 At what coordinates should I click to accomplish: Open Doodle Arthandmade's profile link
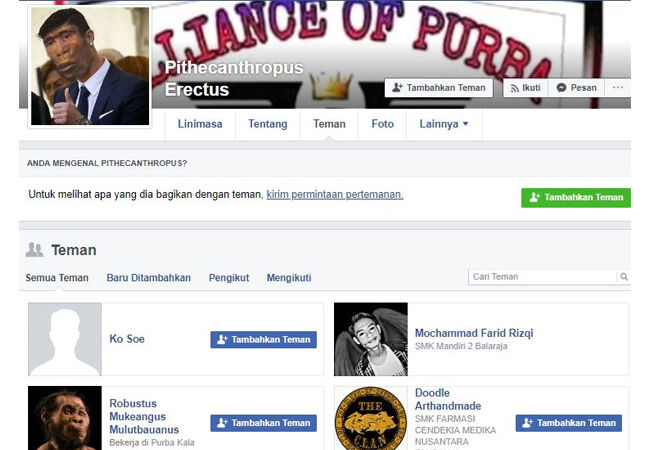[x=448, y=399]
